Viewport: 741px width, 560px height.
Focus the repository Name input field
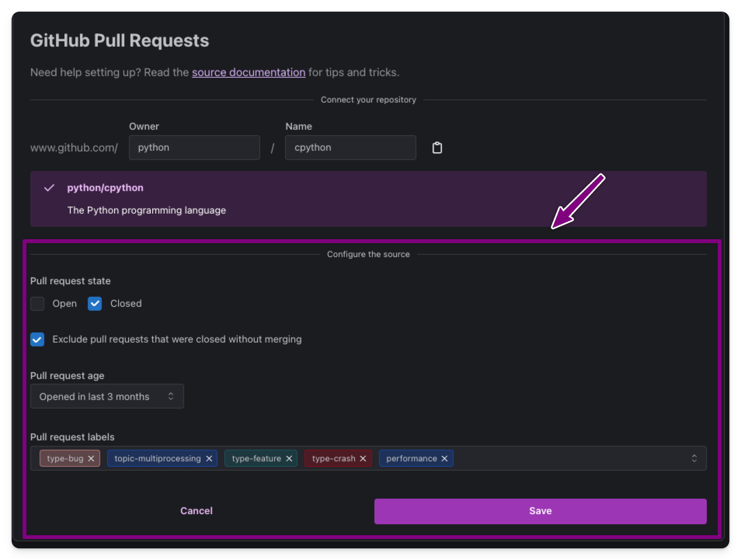[351, 148]
